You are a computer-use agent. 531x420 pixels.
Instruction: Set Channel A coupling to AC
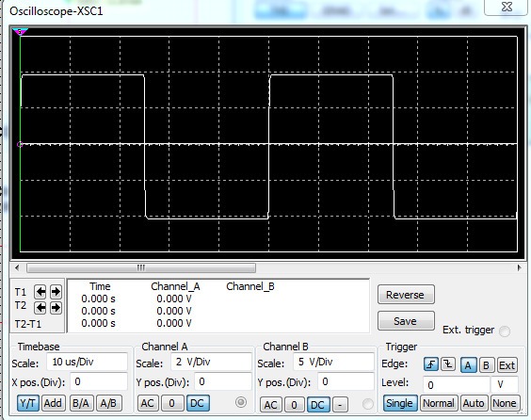[x=147, y=403]
